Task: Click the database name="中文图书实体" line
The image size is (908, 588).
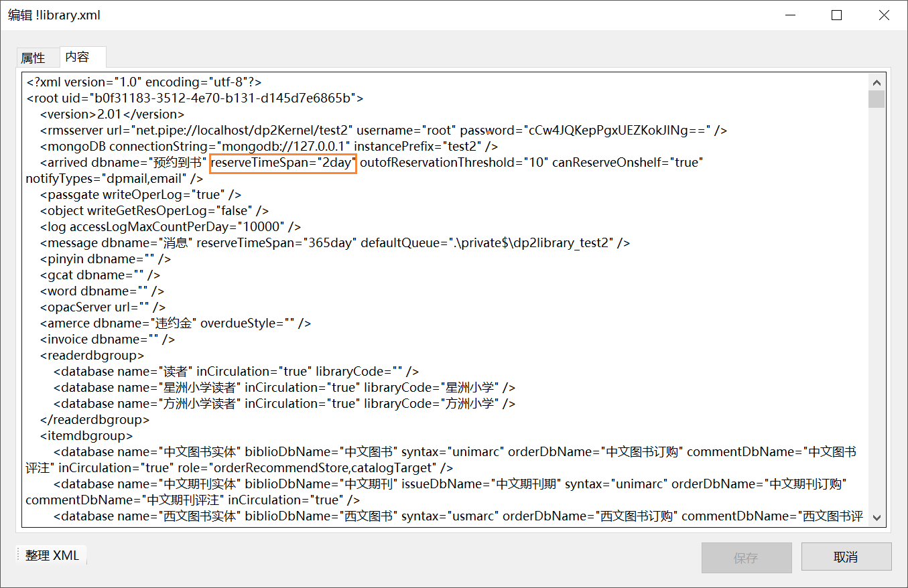Action: pyautogui.click(x=455, y=451)
